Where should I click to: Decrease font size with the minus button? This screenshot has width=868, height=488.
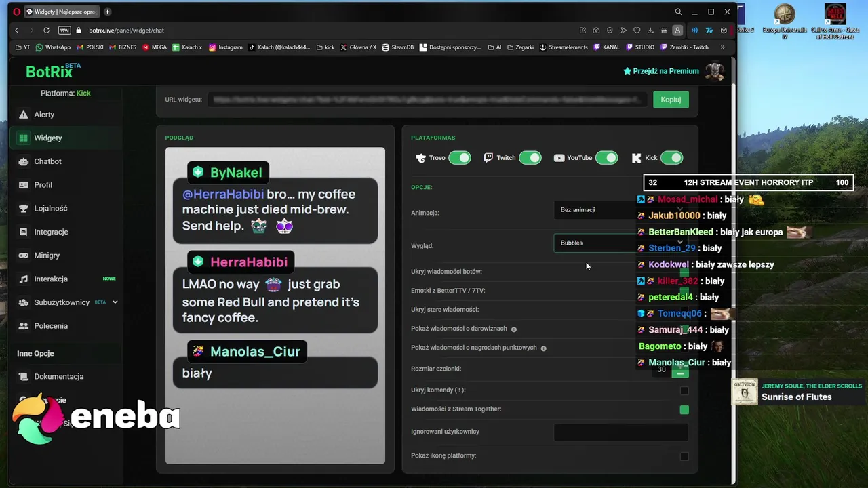[680, 373]
